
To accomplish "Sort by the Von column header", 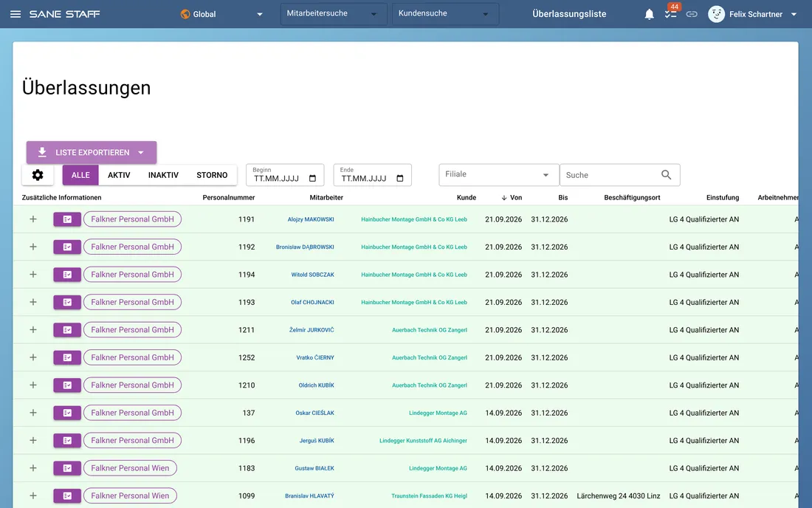I will coord(512,198).
